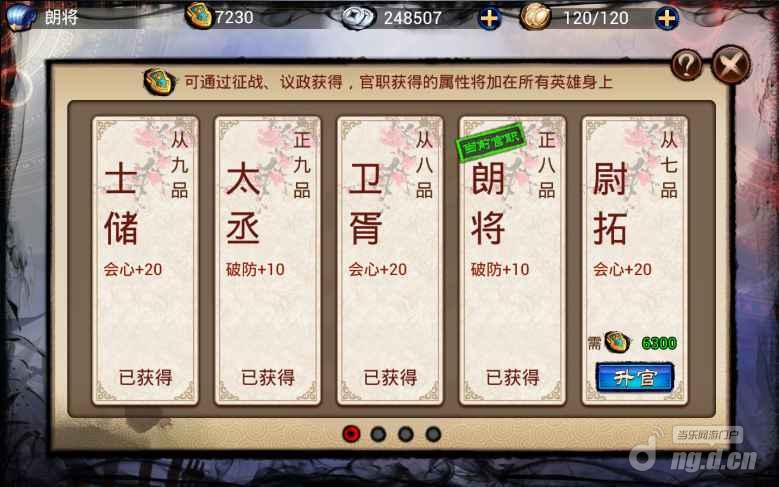Click the jade token icon beside 7230
Viewport: 779px width, 487px height.
click(x=198, y=16)
